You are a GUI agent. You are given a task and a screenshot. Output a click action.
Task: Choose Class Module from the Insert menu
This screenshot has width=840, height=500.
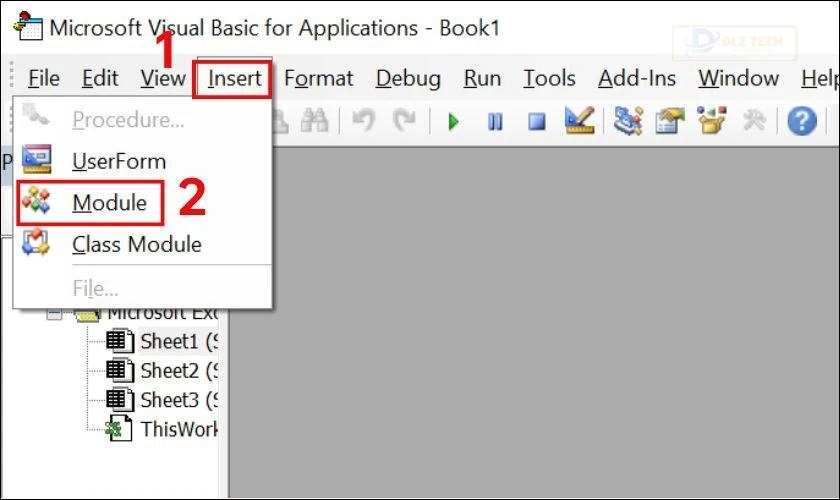click(142, 244)
